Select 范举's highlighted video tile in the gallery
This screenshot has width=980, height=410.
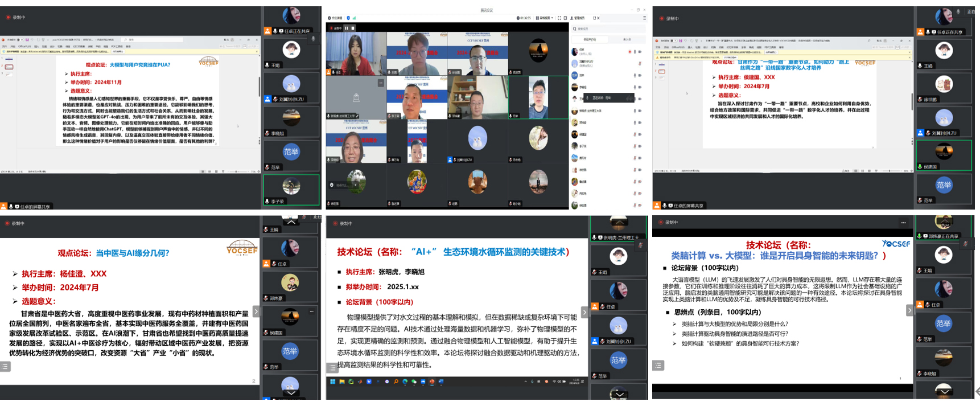tap(538, 97)
